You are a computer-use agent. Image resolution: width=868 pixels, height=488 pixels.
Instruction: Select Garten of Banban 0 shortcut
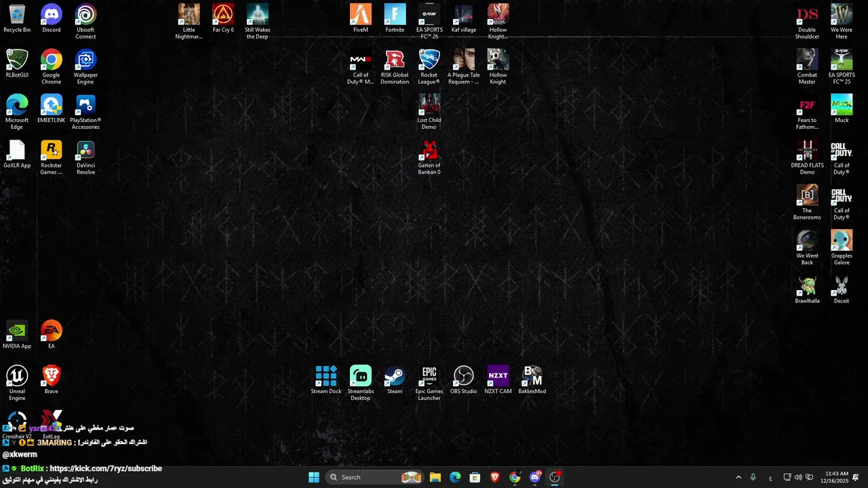click(429, 157)
